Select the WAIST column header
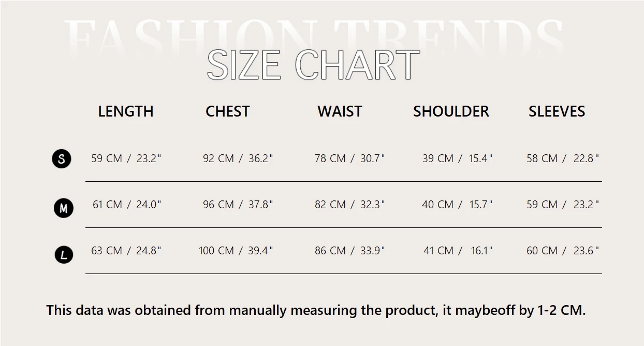 tap(340, 111)
